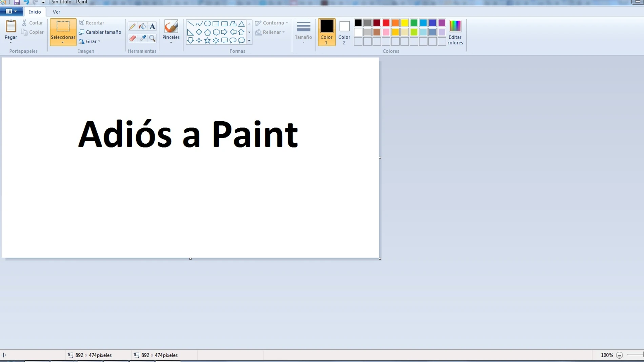Viewport: 644px width, 362px height.
Task: Open the Seleccionar dropdown arrow
Action: point(63,43)
